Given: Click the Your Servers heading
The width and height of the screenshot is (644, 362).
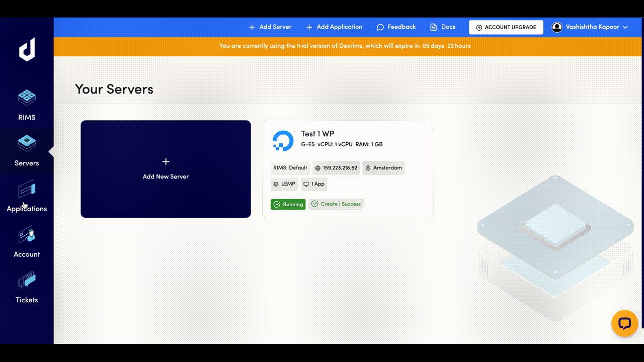Looking at the screenshot, I should [x=114, y=89].
